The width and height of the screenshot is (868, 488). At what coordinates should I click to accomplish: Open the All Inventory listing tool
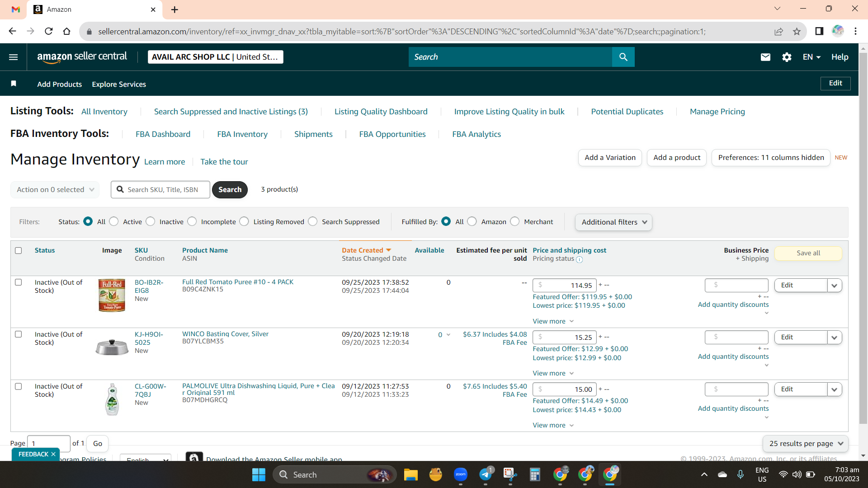pyautogui.click(x=104, y=112)
